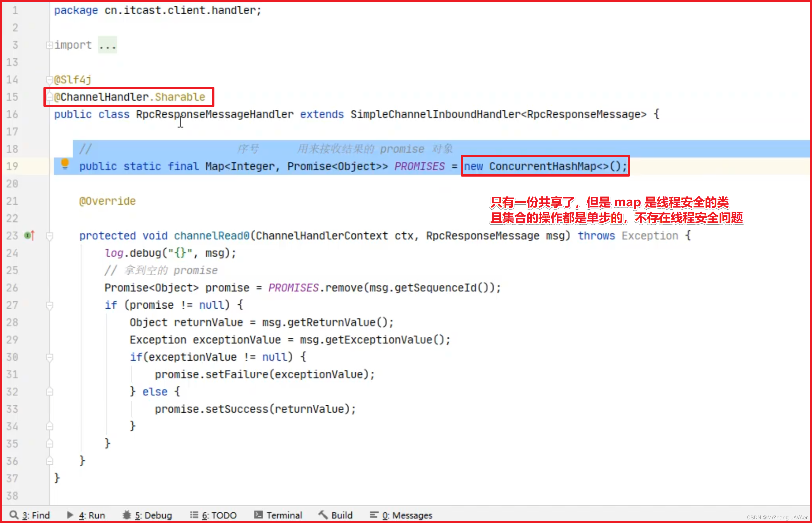Open the 5: Debug tool window
Viewport: 812px width, 523px height.
(147, 515)
